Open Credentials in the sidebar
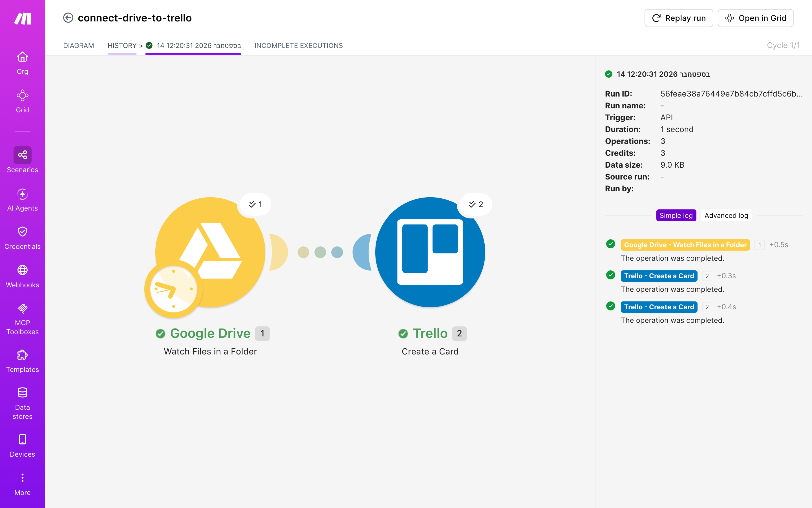This screenshot has height=508, width=812. click(x=23, y=238)
